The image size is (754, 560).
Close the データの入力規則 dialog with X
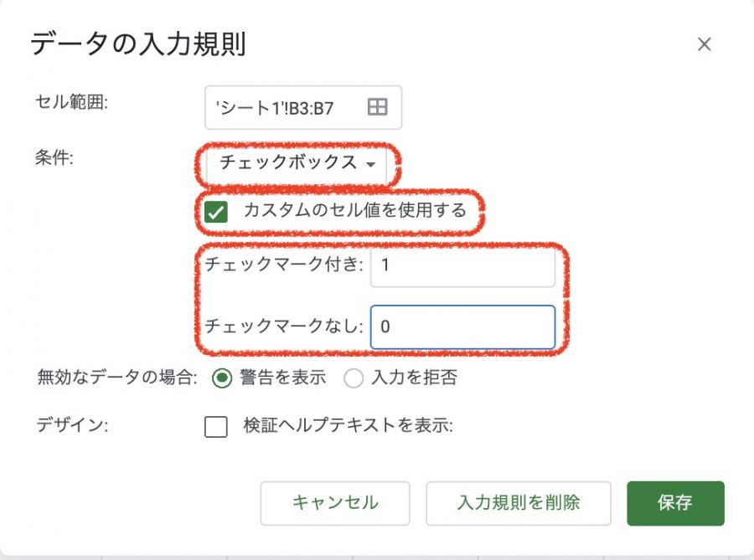[x=704, y=44]
